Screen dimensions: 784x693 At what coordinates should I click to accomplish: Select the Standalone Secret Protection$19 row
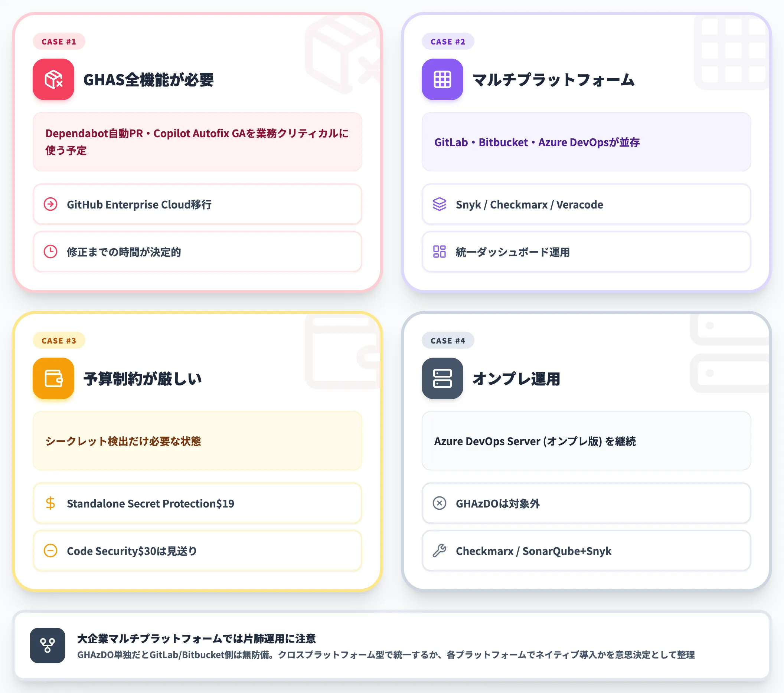coord(197,503)
